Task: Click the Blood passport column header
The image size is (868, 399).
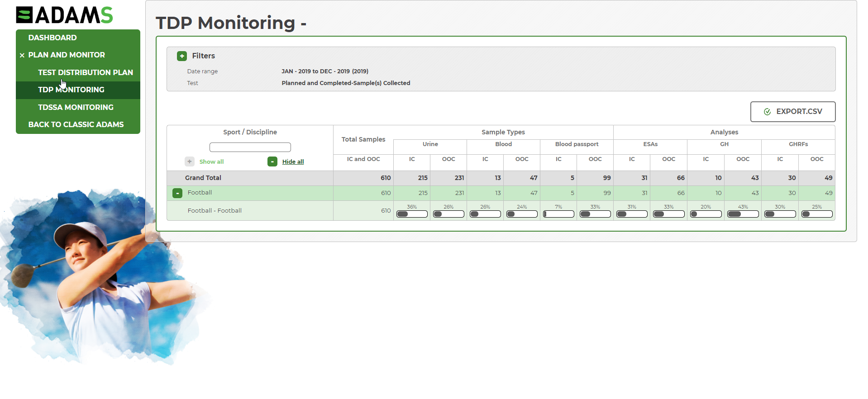Action: click(x=577, y=144)
